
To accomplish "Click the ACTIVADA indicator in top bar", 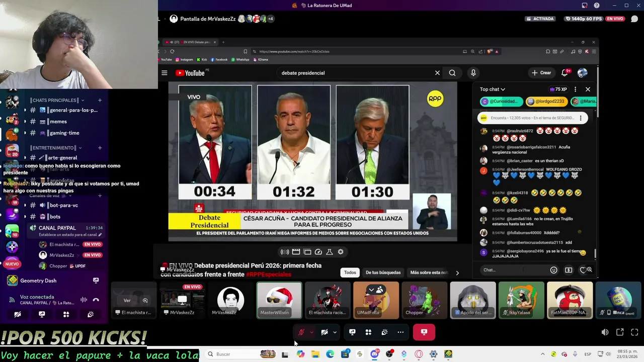I will pos(540,19).
